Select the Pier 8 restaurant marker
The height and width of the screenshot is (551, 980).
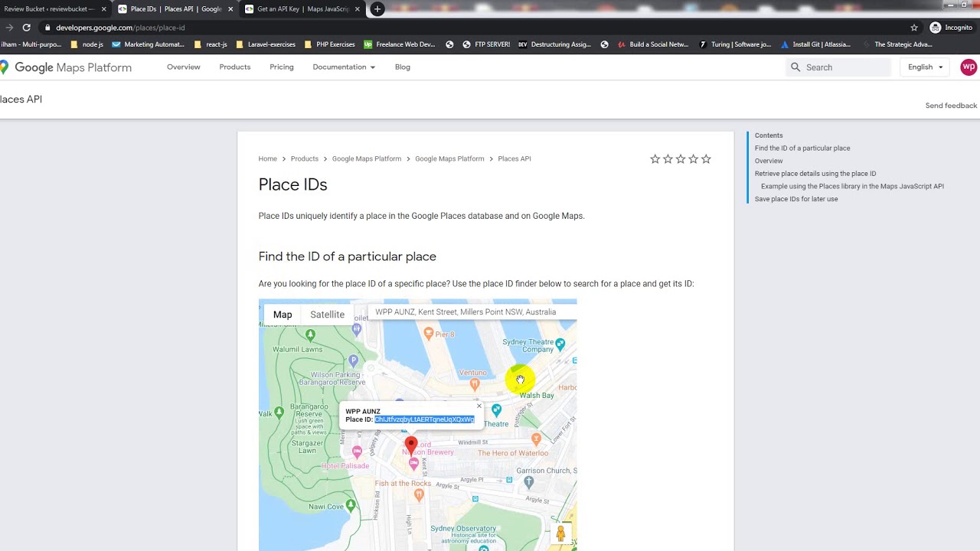[429, 334]
